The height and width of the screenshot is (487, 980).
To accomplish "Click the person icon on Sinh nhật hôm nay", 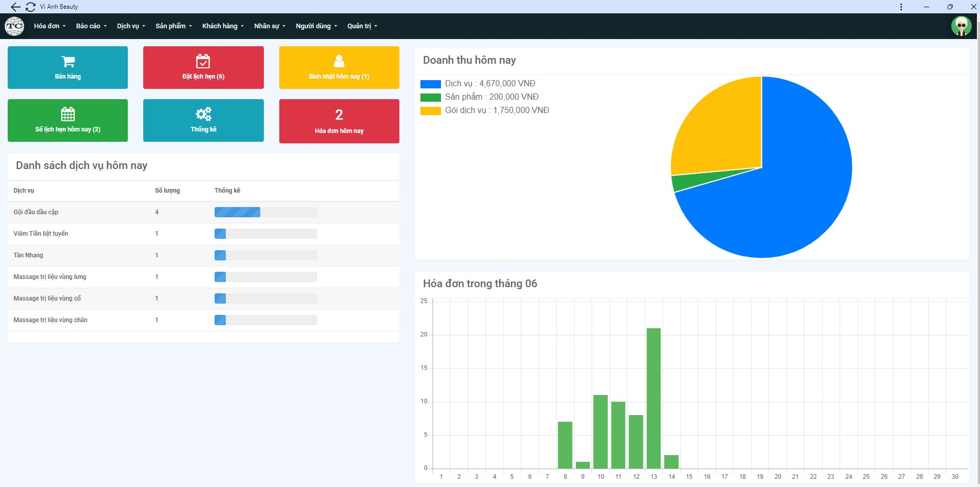I will click(x=339, y=61).
